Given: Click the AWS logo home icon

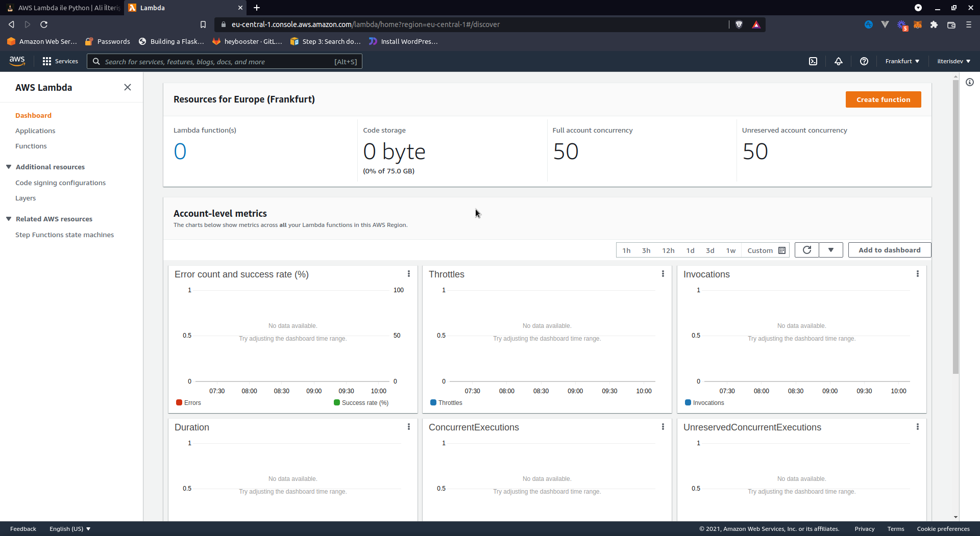Looking at the screenshot, I should pyautogui.click(x=17, y=61).
